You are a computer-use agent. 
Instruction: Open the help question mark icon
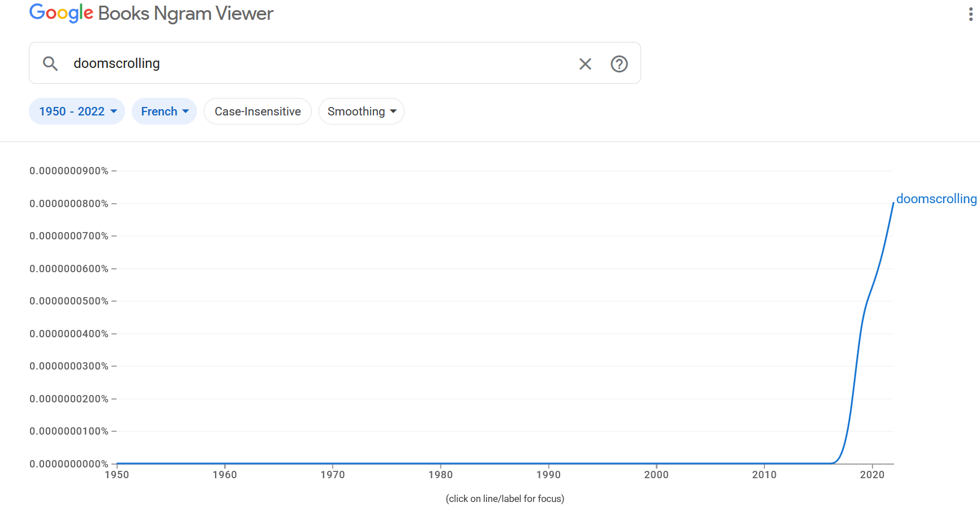(x=619, y=64)
